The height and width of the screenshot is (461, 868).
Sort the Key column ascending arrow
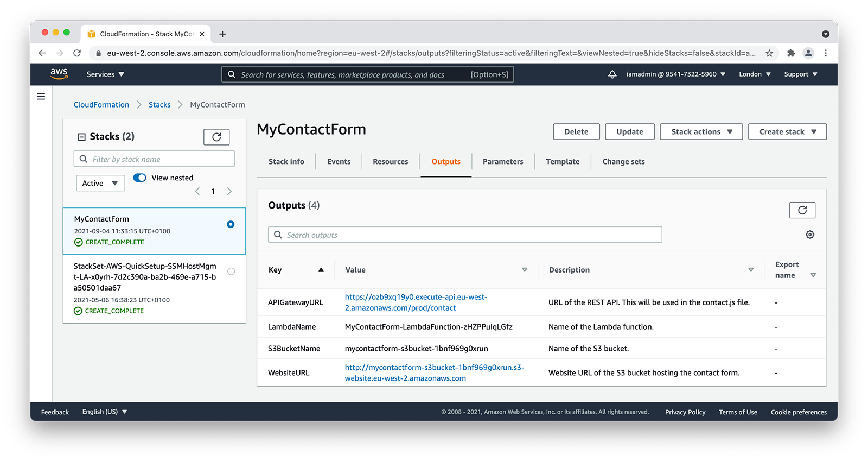pyautogui.click(x=321, y=270)
